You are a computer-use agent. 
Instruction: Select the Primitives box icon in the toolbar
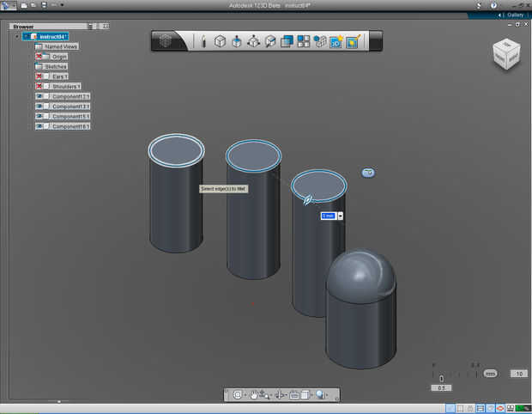point(220,40)
